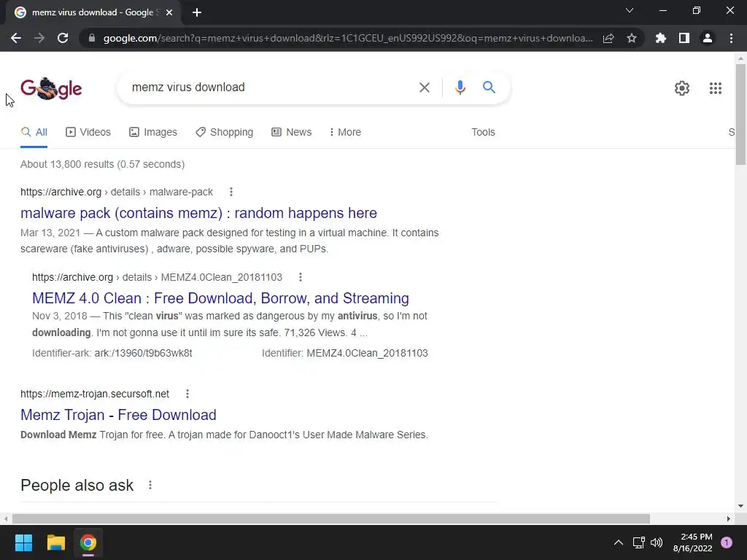Open the Extensions puzzle icon
This screenshot has width=747, height=560.
click(661, 38)
